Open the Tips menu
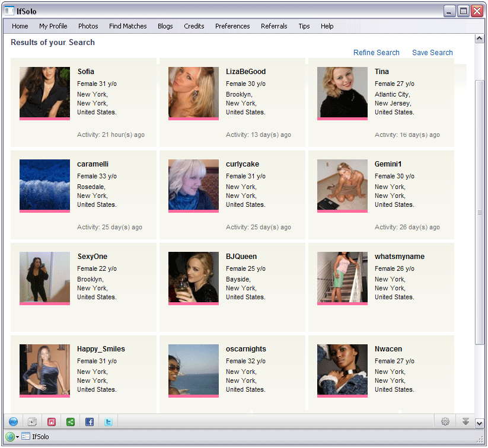 (x=304, y=26)
